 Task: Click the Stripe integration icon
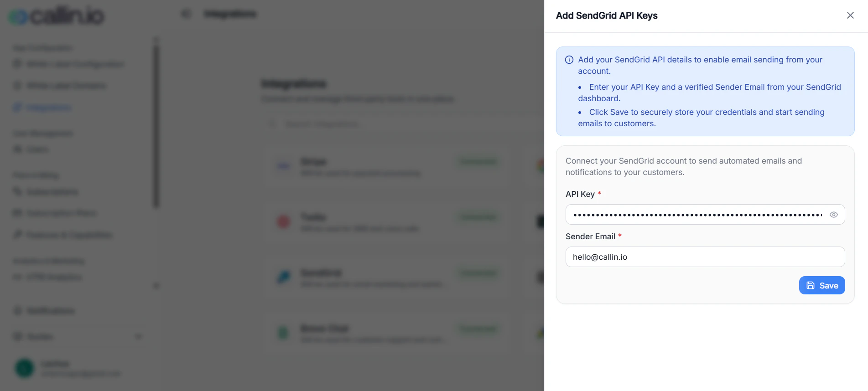[283, 166]
